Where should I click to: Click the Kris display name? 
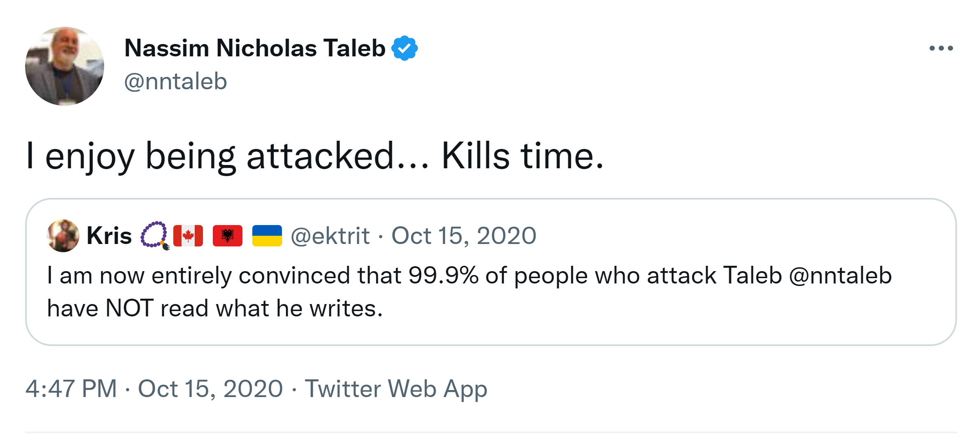pyautogui.click(x=109, y=236)
